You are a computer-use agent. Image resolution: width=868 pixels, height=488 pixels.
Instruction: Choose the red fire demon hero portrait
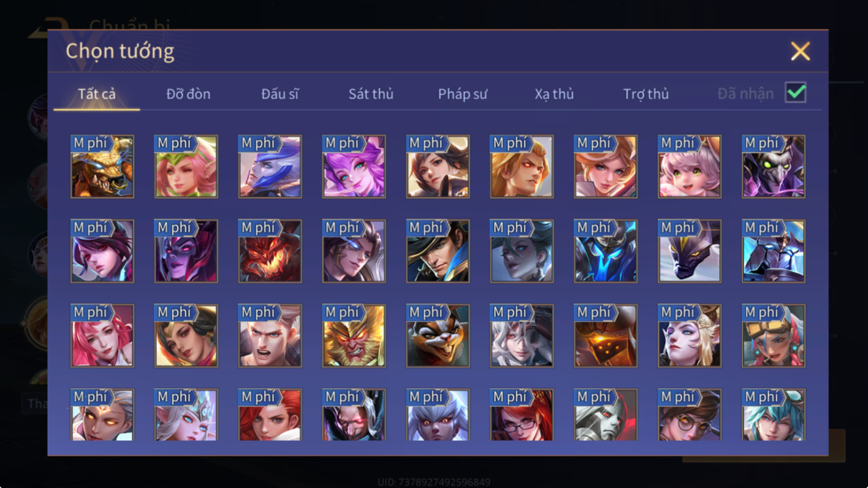[x=270, y=251]
